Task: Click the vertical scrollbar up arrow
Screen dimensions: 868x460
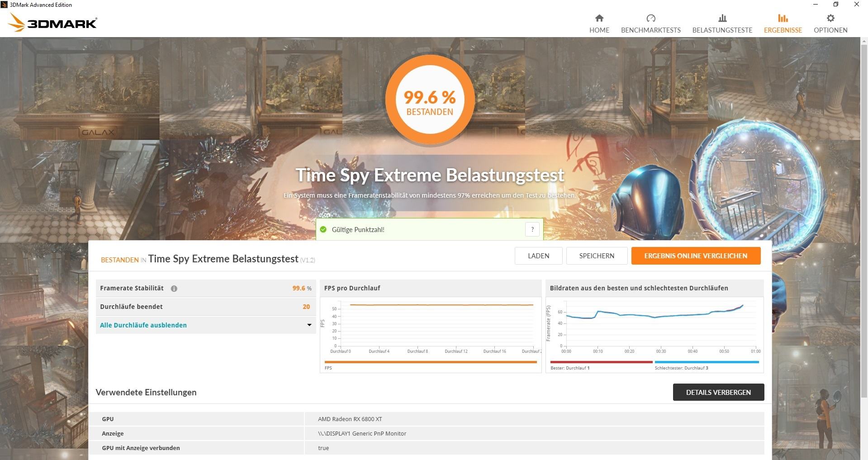Action: (864, 41)
